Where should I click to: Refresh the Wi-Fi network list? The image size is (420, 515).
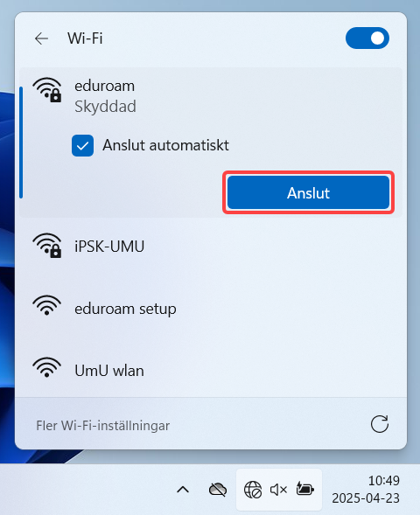pyautogui.click(x=380, y=424)
